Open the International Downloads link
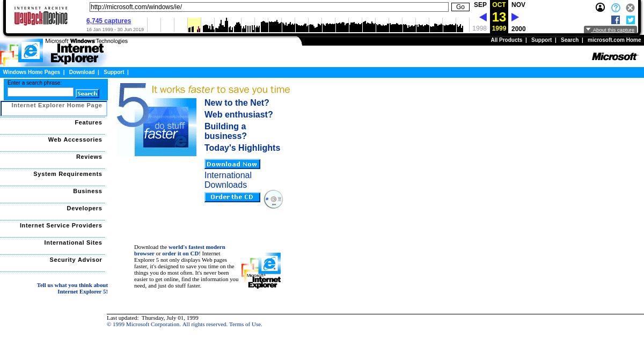The image size is (644, 338). 228,180
